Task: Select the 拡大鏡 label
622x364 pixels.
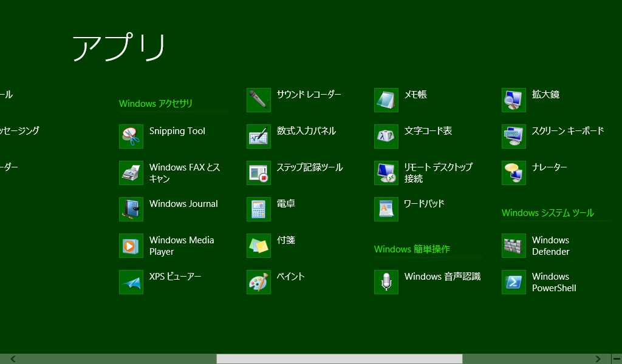Action: click(x=545, y=94)
